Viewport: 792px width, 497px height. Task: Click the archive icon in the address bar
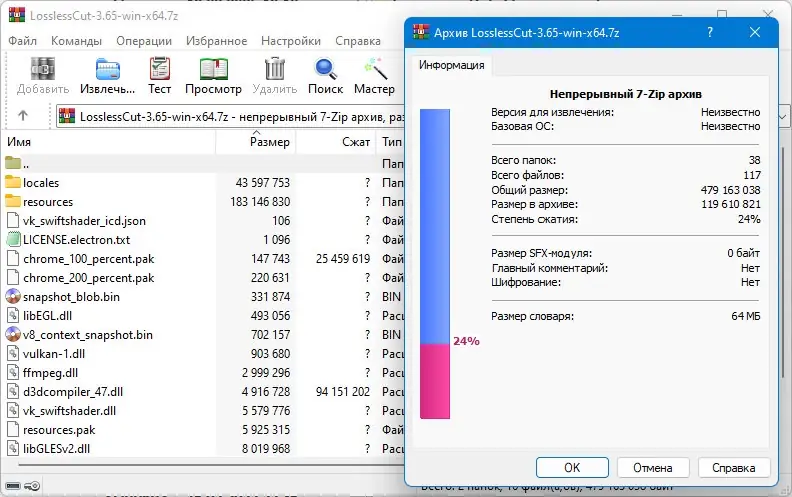pyautogui.click(x=67, y=117)
